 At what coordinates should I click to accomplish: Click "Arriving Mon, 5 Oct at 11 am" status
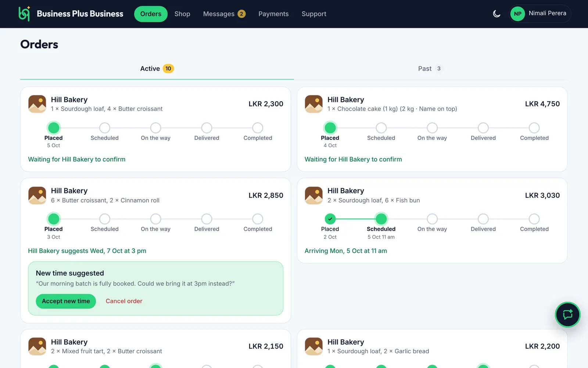[346, 251]
